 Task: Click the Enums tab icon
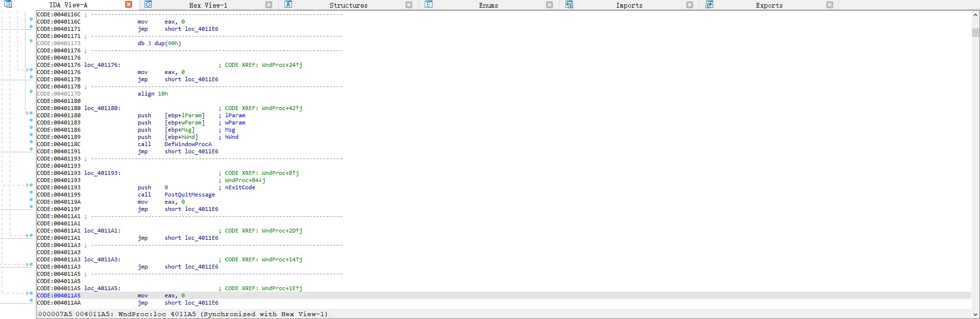click(429, 5)
